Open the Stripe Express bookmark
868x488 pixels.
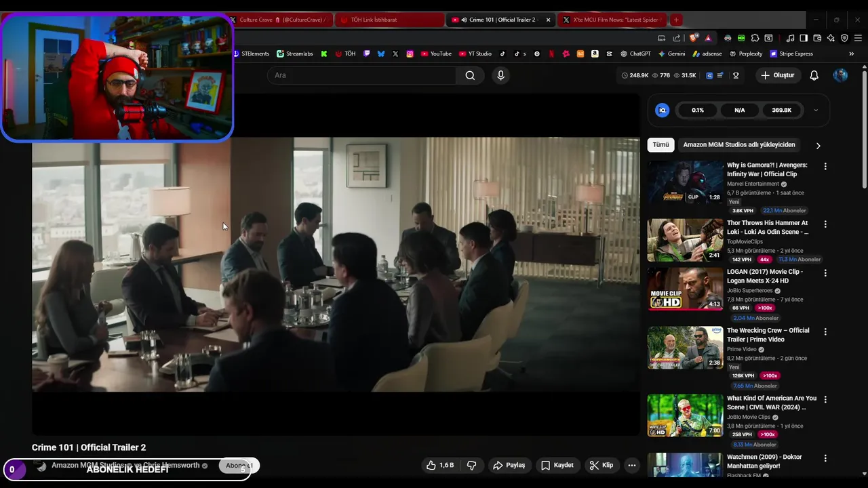click(x=791, y=54)
